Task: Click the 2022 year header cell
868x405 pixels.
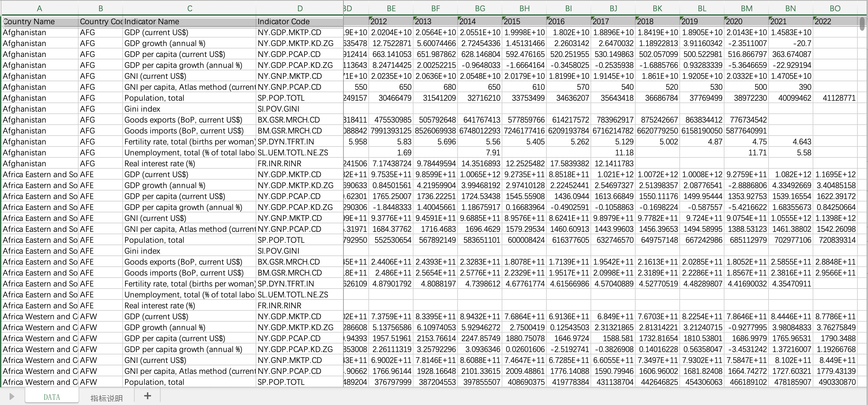Action: click(835, 22)
